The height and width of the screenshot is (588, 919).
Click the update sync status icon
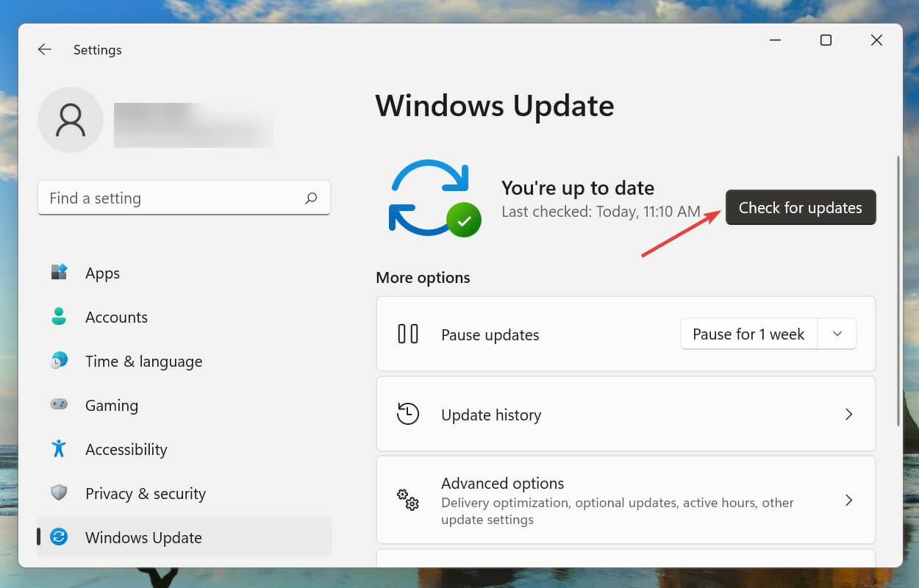point(435,198)
